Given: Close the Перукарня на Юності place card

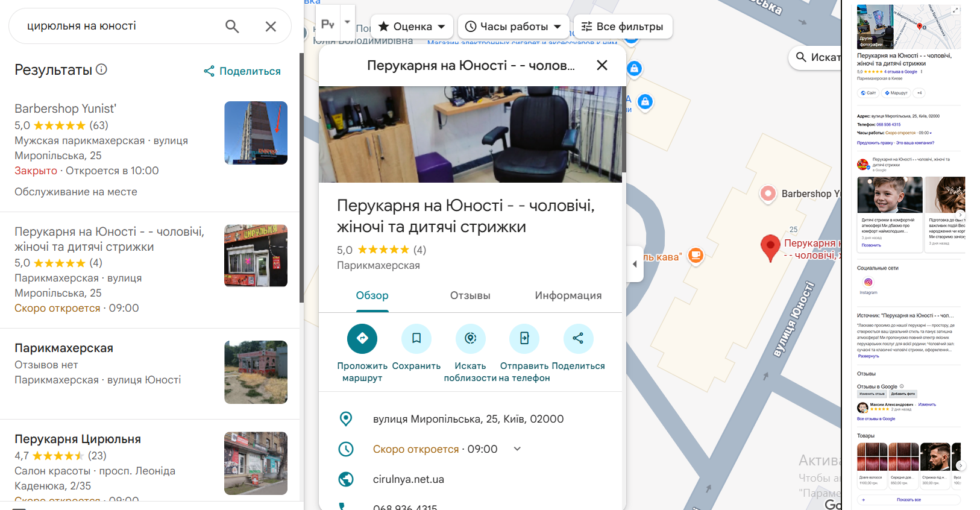Looking at the screenshot, I should coord(602,65).
